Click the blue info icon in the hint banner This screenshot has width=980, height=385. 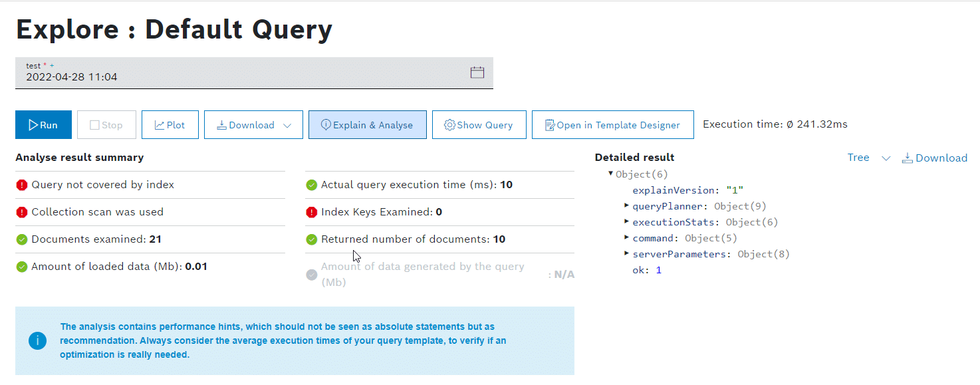coord(37,341)
